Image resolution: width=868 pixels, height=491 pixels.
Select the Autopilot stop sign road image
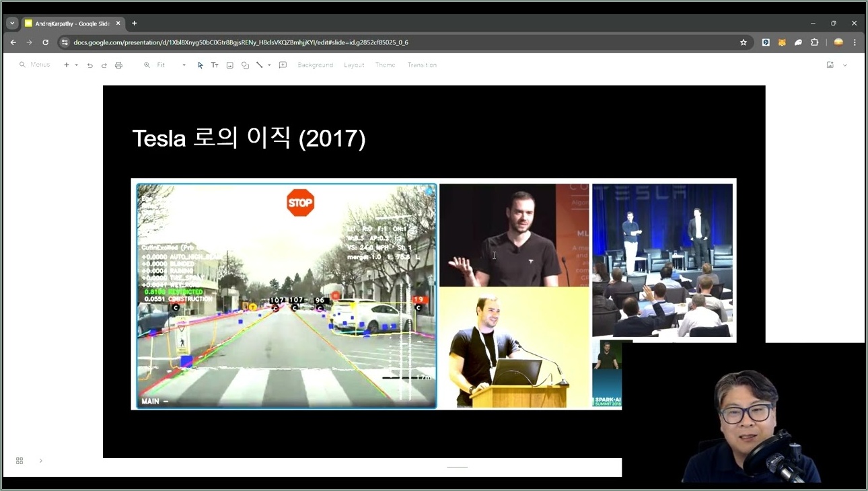(x=287, y=296)
